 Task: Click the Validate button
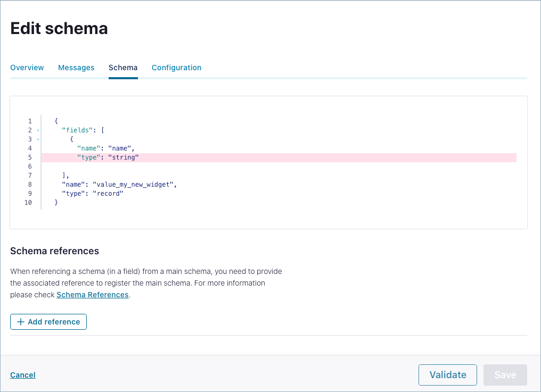(x=447, y=375)
